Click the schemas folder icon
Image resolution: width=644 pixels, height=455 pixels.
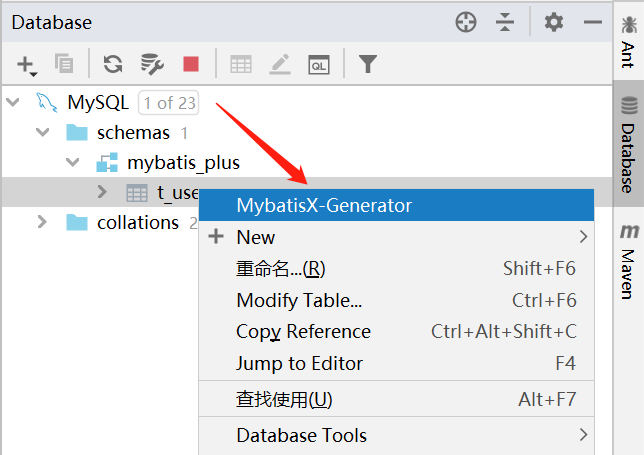(x=77, y=133)
